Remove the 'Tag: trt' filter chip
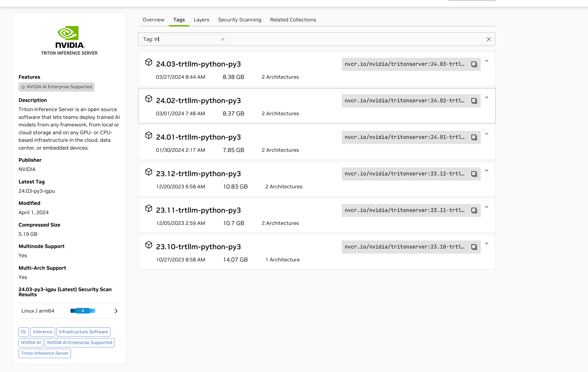 pyautogui.click(x=223, y=39)
